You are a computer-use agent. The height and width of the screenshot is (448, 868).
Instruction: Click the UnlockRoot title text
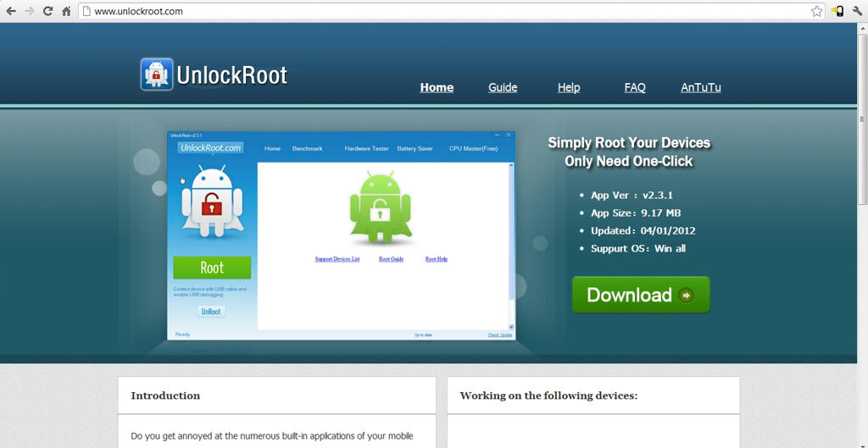pyautogui.click(x=232, y=75)
